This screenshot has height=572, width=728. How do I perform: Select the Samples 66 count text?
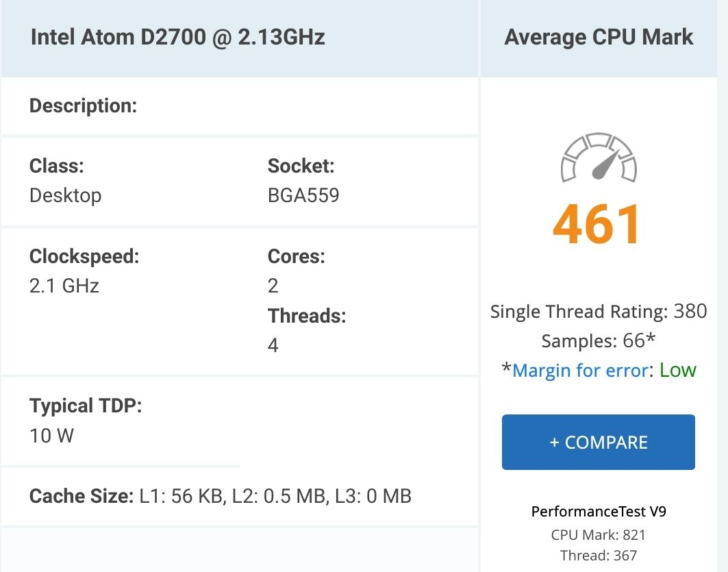click(x=598, y=341)
